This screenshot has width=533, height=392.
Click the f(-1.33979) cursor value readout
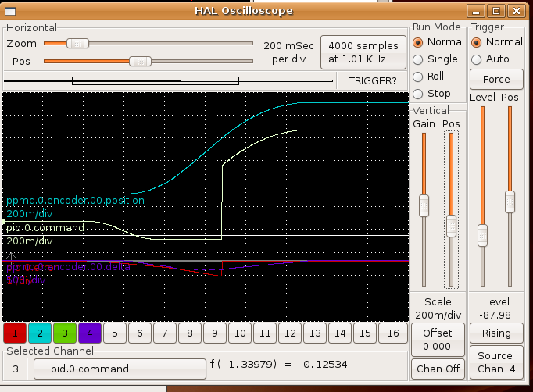tap(278, 365)
